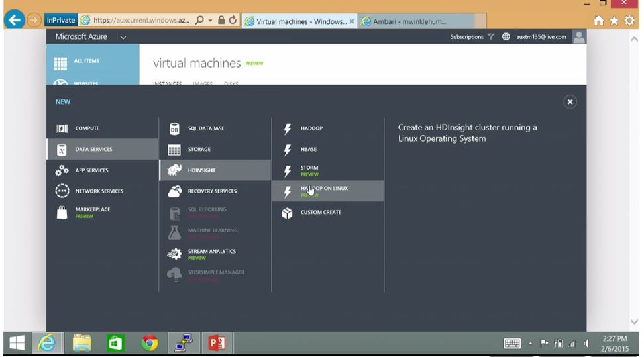The width and height of the screenshot is (644, 357).
Task: Choose the Recovery Services cloud icon
Action: click(x=174, y=191)
